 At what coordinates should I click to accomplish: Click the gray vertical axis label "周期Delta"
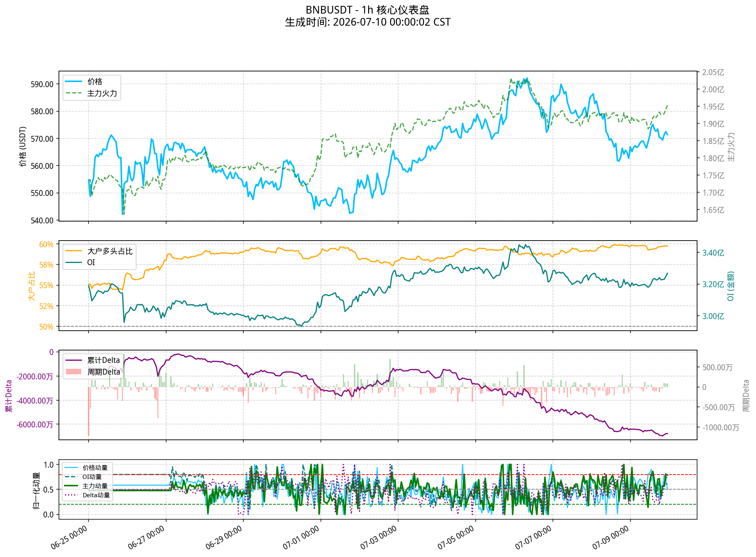(746, 396)
